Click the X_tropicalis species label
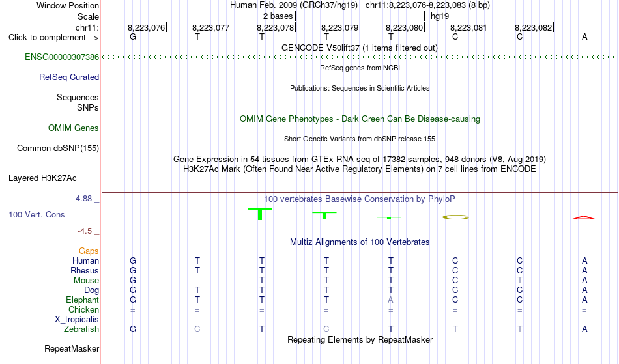 [x=77, y=320]
